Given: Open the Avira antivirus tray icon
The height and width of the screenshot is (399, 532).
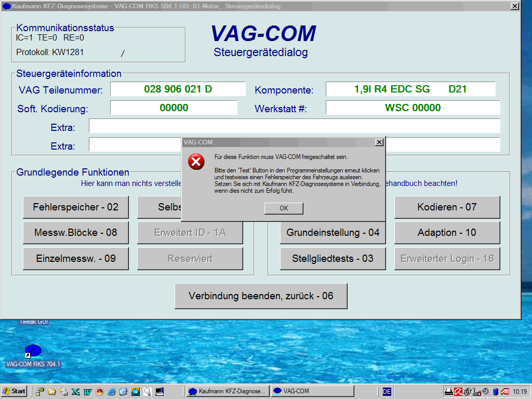Looking at the screenshot, I should point(458,392).
